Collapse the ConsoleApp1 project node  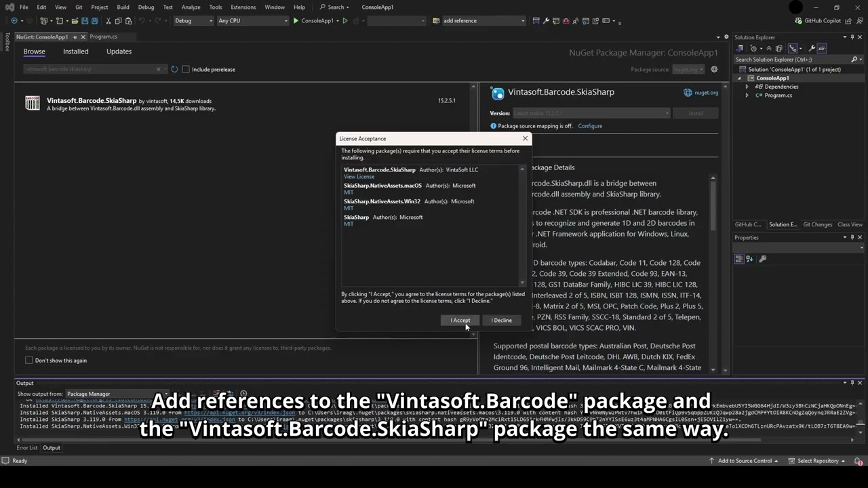740,78
